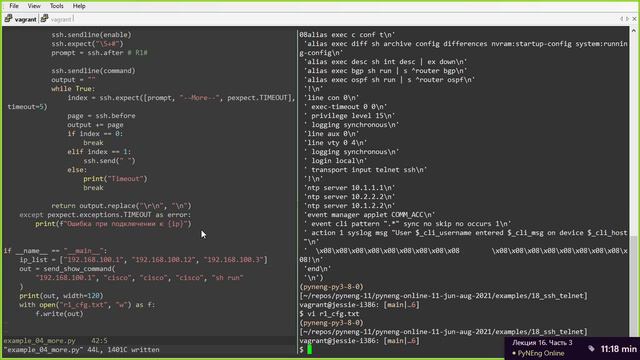640x360 pixels.
Task: Click the "f.write(out)" line
Action: 59,313
